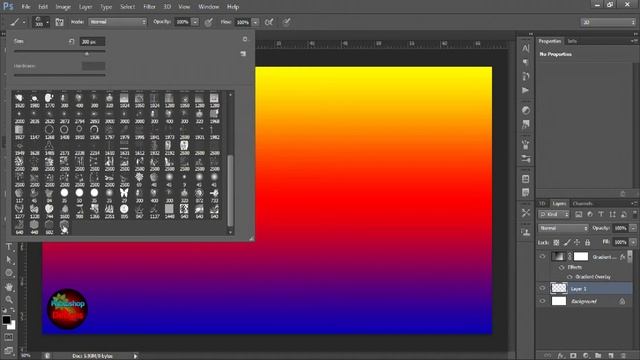Viewport: 640px width, 360px height.
Task: Lock position icon in Layers panel
Action: (577, 242)
